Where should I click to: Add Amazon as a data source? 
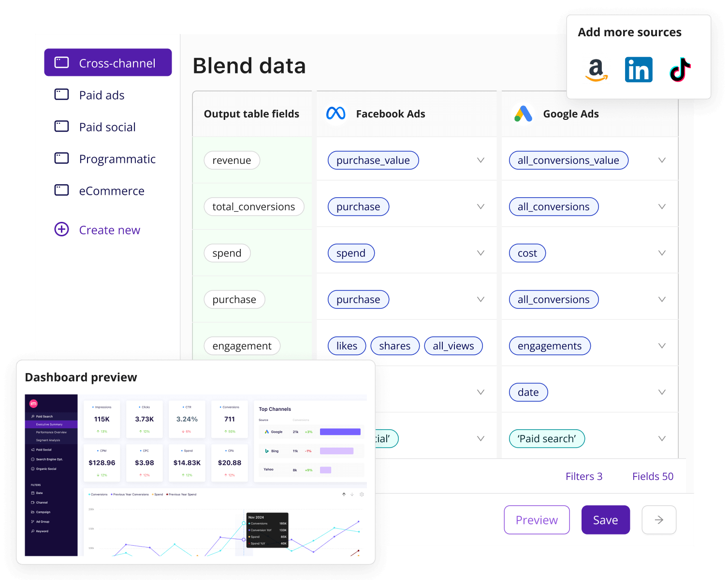[x=596, y=70]
